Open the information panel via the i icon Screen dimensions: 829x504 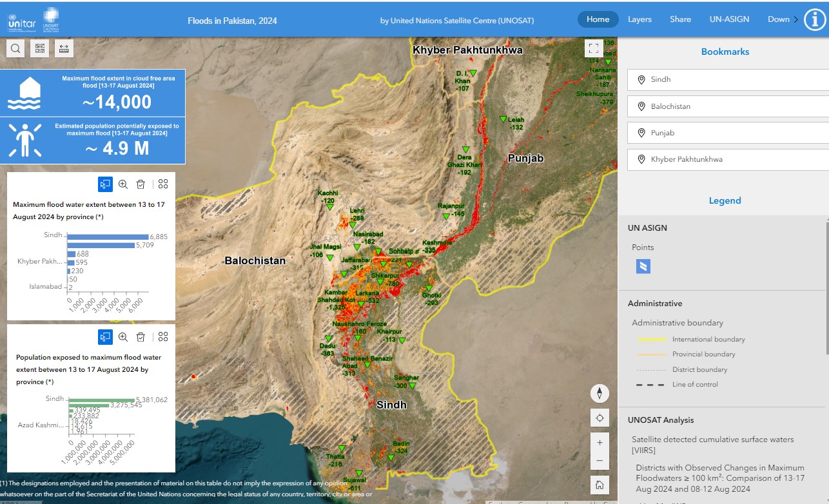tap(813, 19)
